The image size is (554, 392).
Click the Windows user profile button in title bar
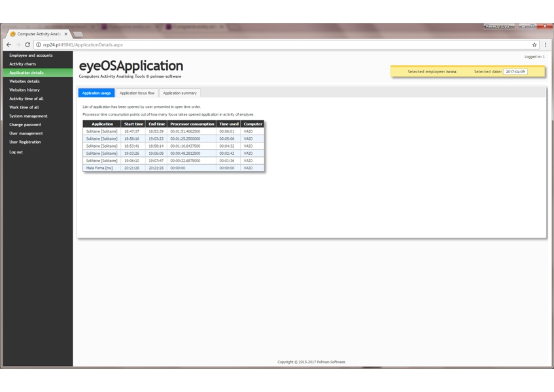click(498, 26)
